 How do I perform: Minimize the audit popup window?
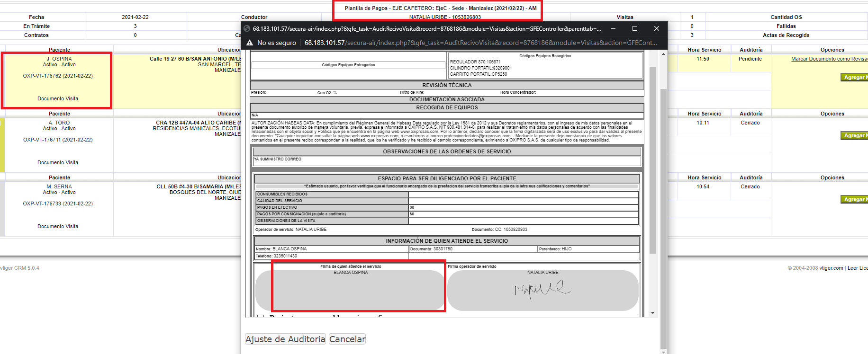613,28
